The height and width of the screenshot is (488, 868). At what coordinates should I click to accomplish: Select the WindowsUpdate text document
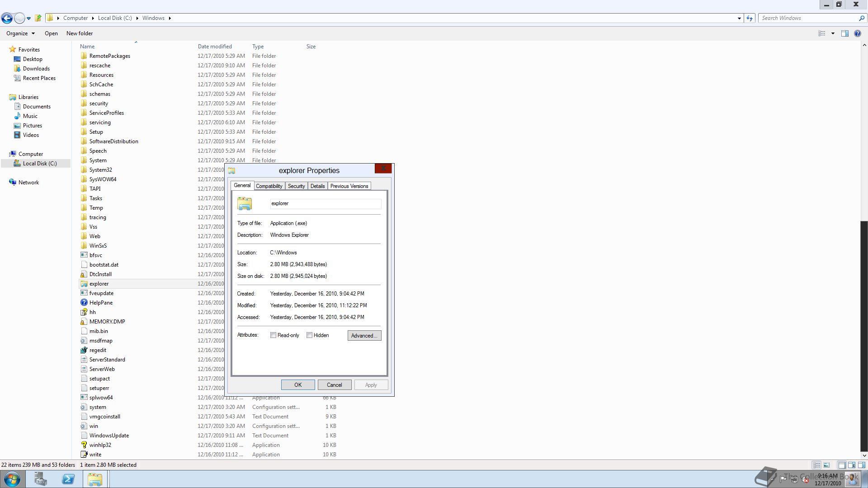[x=109, y=436]
